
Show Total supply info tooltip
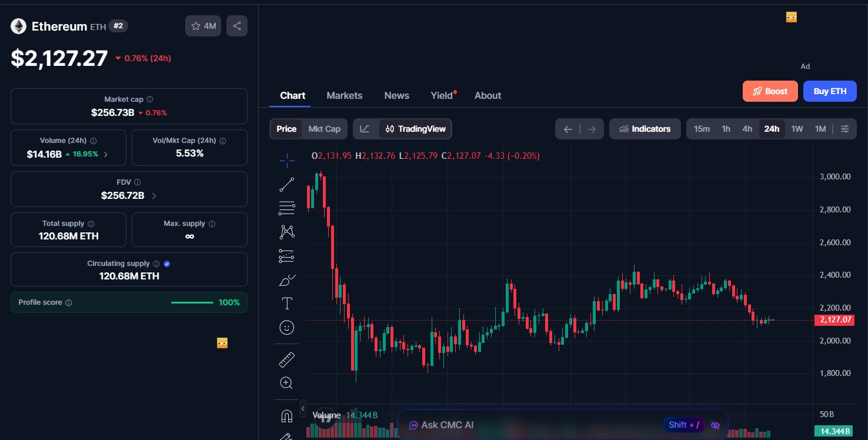click(91, 224)
